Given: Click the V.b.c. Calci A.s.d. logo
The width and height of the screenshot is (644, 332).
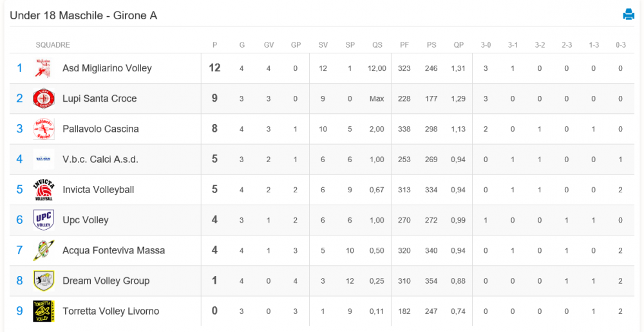Looking at the screenshot, I should click(x=43, y=159).
